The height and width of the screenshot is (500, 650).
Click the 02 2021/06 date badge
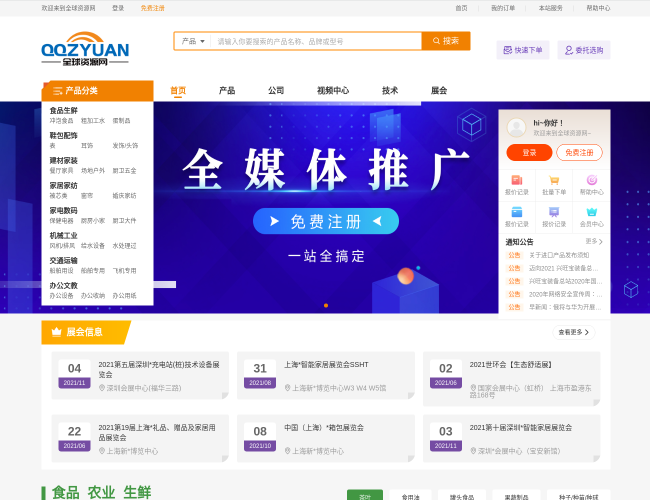click(446, 374)
